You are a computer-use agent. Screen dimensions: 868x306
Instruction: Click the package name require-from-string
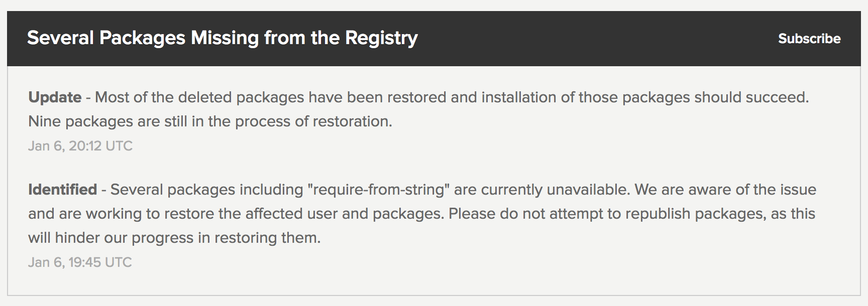click(378, 190)
